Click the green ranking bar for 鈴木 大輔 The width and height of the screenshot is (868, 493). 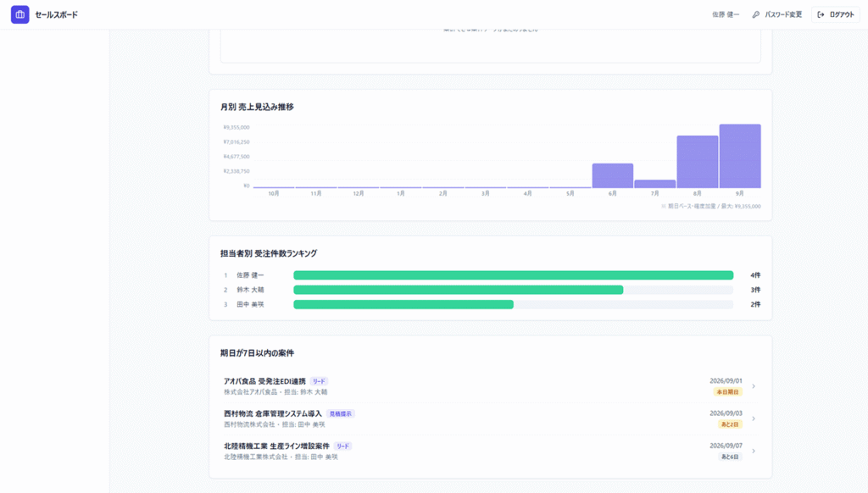pos(459,290)
